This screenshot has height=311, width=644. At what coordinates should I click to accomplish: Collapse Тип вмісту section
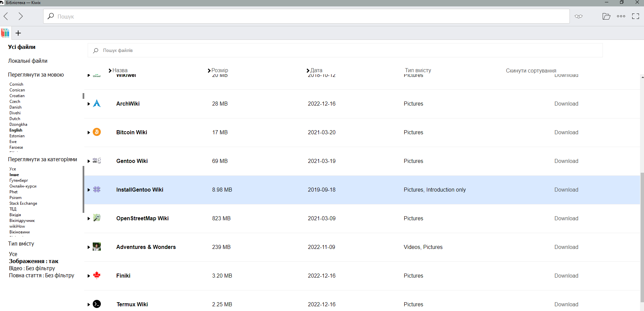click(21, 244)
